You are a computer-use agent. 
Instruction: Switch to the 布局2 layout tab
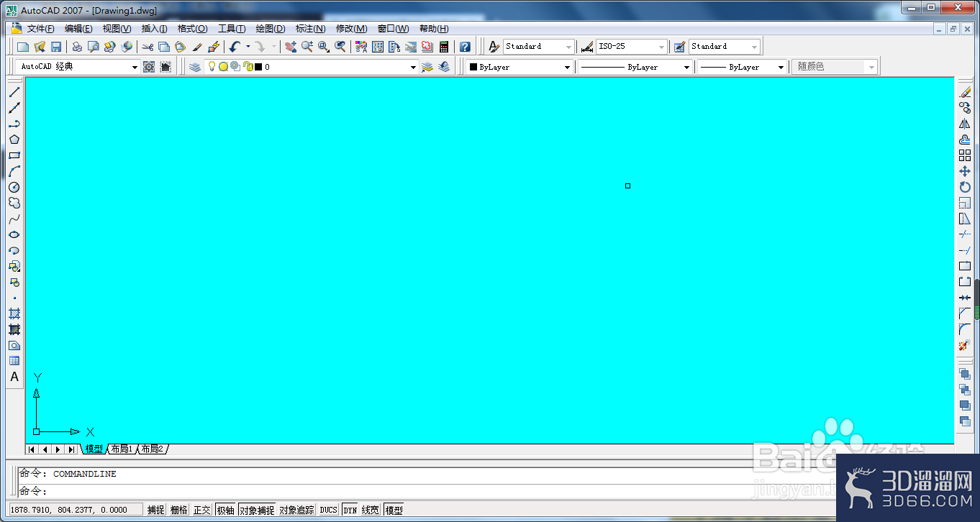pos(152,449)
